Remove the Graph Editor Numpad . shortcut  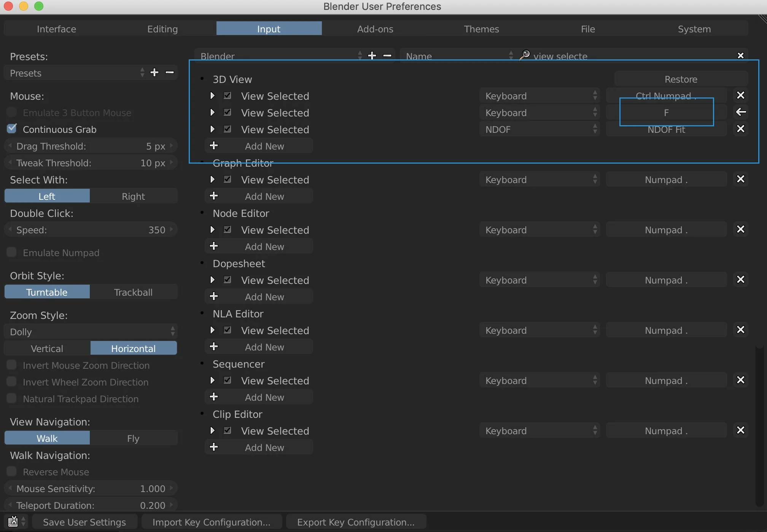740,179
